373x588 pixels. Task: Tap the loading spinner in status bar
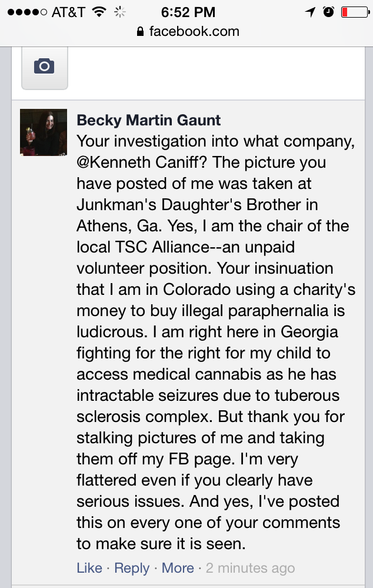pos(119,12)
